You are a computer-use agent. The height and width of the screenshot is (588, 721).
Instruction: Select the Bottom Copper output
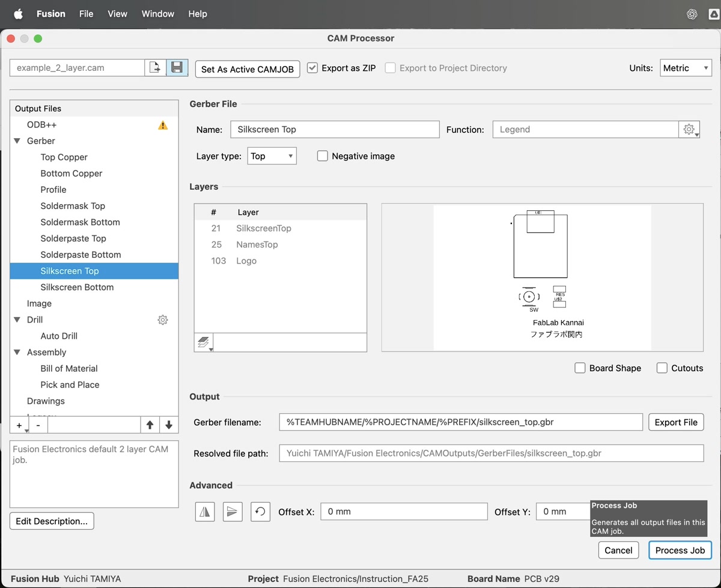[x=71, y=174]
